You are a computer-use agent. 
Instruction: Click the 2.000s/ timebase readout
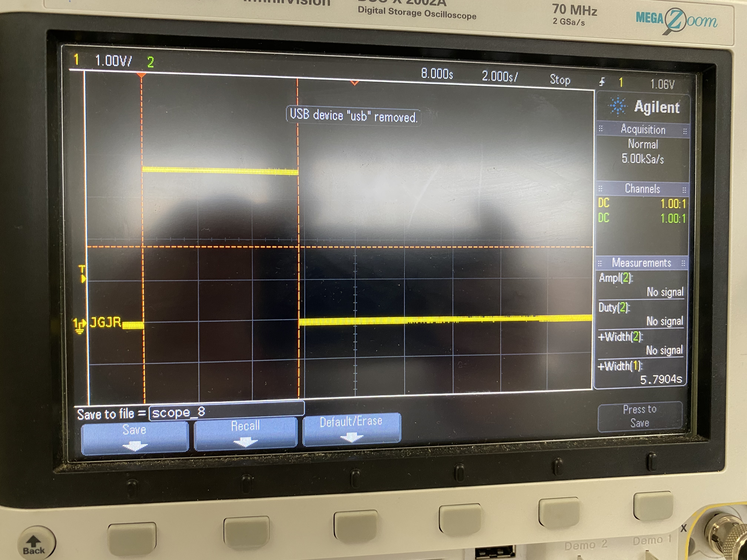(499, 76)
